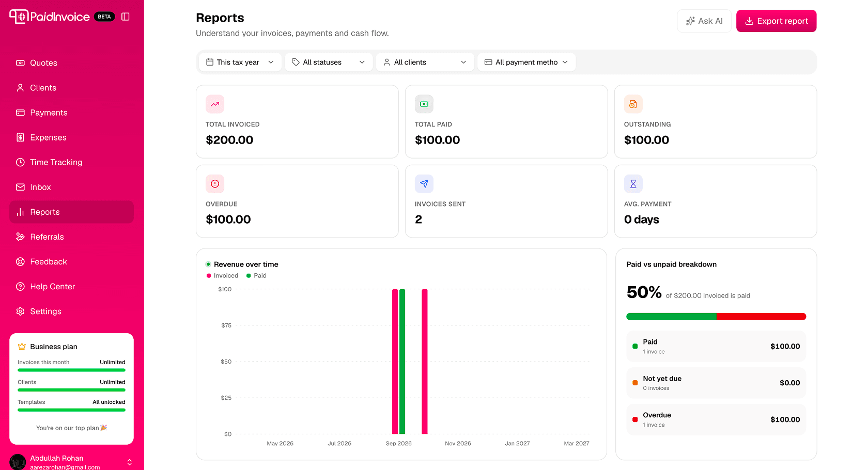Click the Invoices Sent paper-plane icon
Image resolution: width=868 pixels, height=470 pixels.
click(424, 184)
